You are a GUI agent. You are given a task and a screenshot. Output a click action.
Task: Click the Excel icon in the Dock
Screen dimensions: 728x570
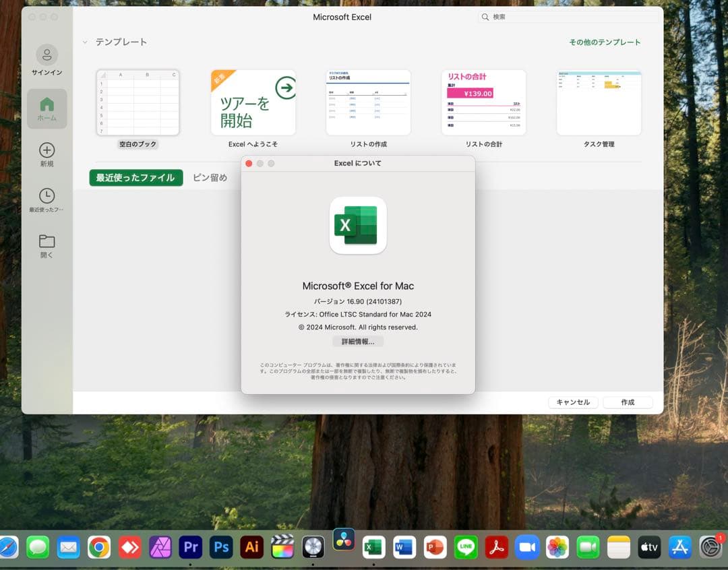click(x=373, y=548)
